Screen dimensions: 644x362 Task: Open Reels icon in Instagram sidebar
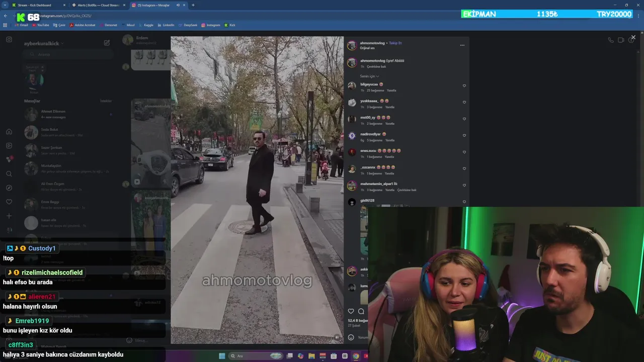point(9,146)
